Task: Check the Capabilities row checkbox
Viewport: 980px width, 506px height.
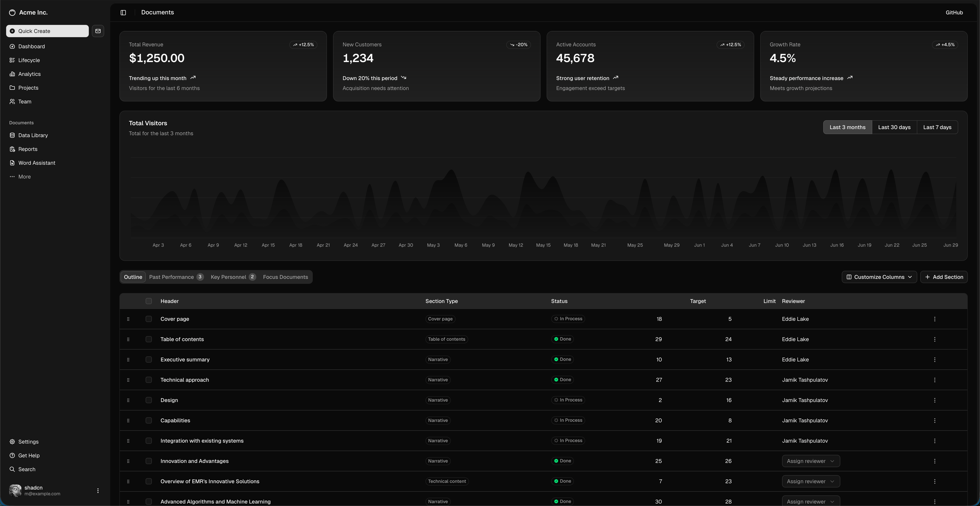Action: (149, 420)
